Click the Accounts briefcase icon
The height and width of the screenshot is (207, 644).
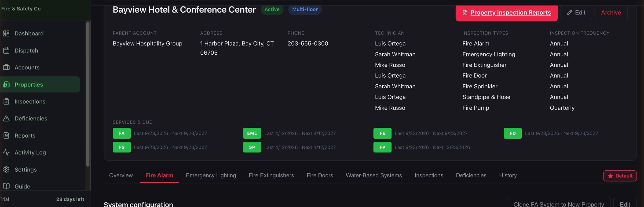tap(6, 67)
